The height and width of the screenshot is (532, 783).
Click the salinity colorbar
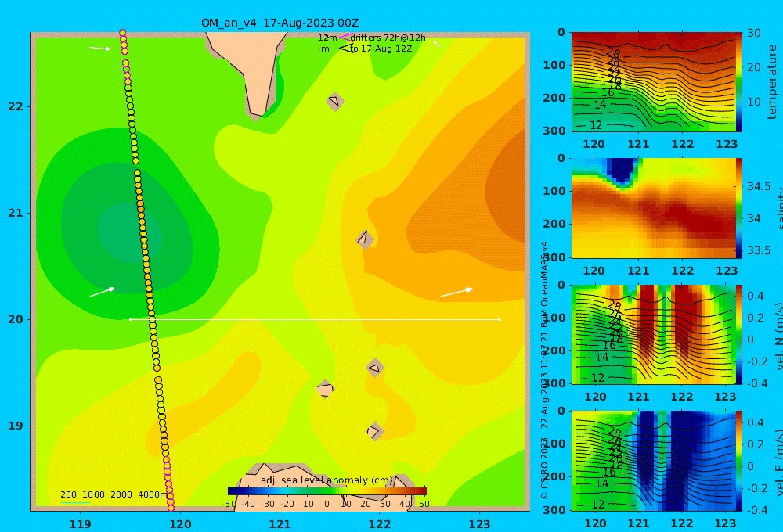[x=739, y=208]
